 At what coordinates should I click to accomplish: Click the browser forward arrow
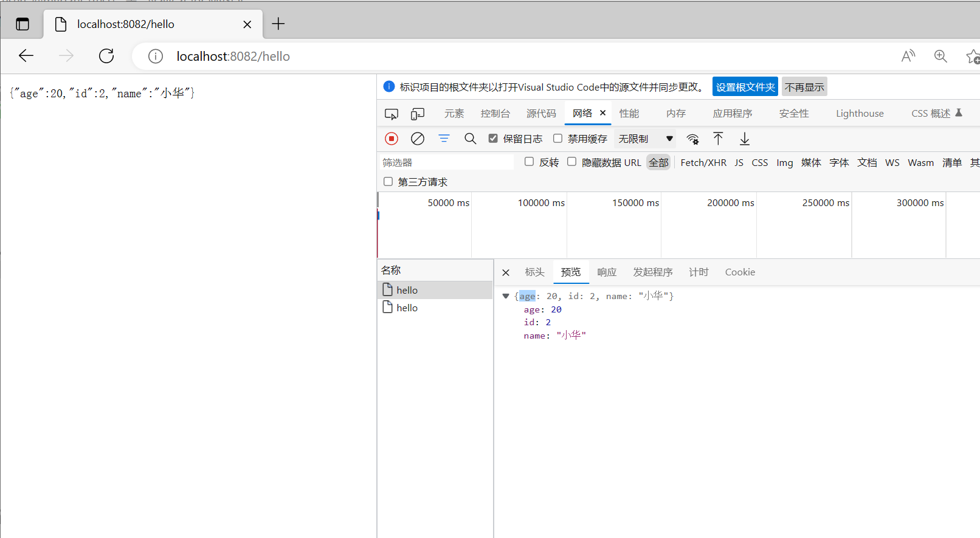pos(66,56)
